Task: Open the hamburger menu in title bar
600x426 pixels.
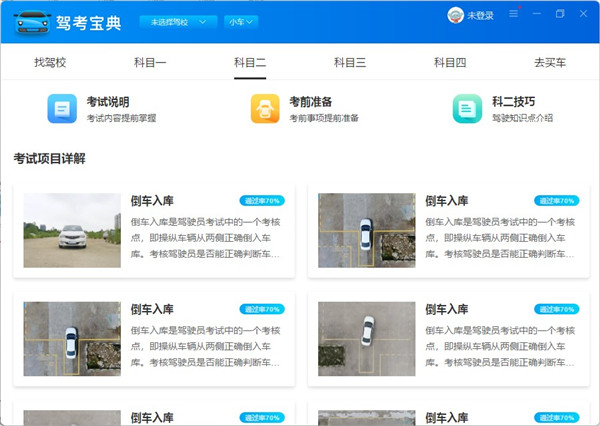Action: pyautogui.click(x=514, y=14)
